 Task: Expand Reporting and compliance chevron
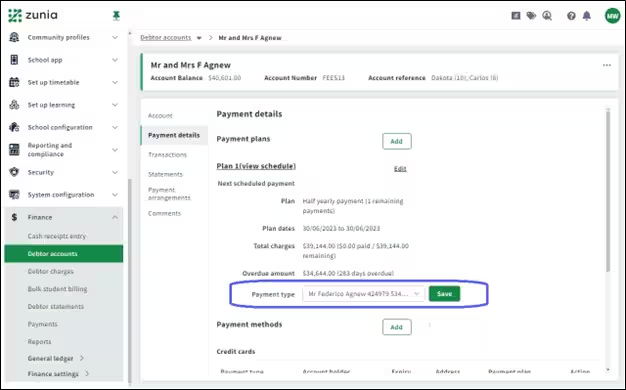(115, 150)
